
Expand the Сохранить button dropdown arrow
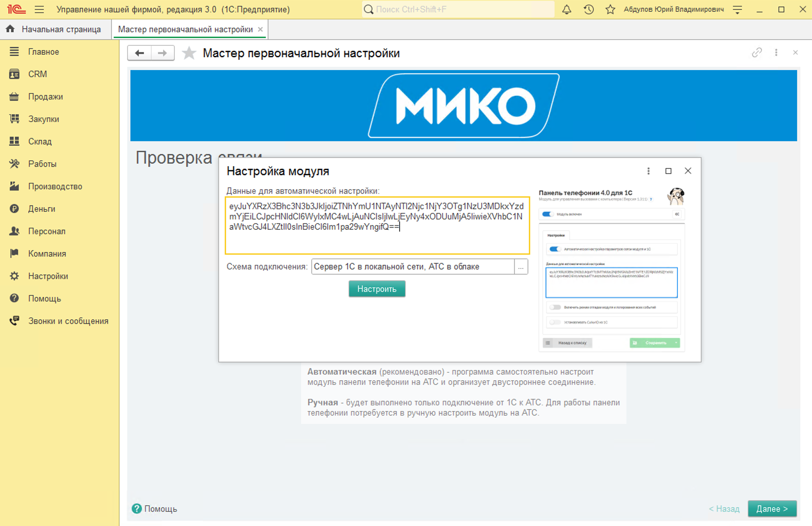click(676, 343)
